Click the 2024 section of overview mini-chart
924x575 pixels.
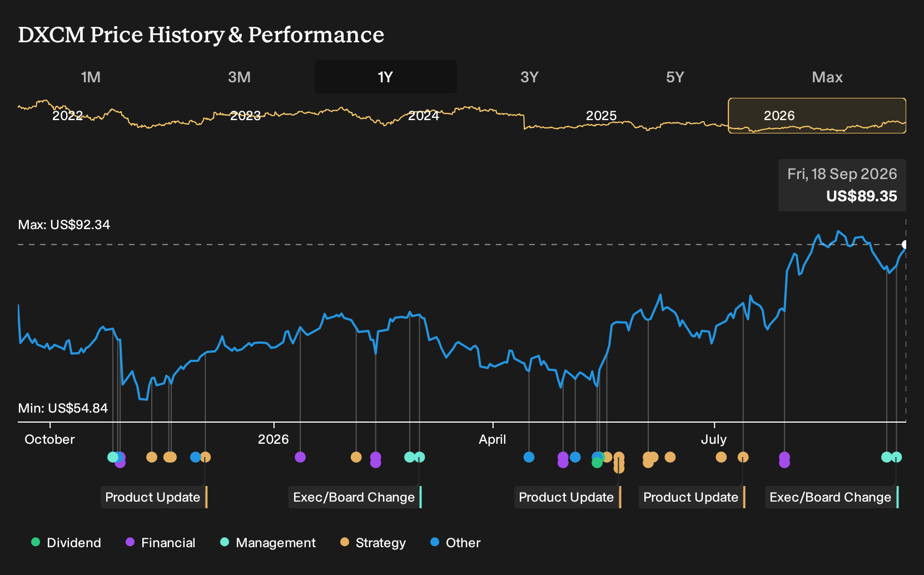coord(423,116)
